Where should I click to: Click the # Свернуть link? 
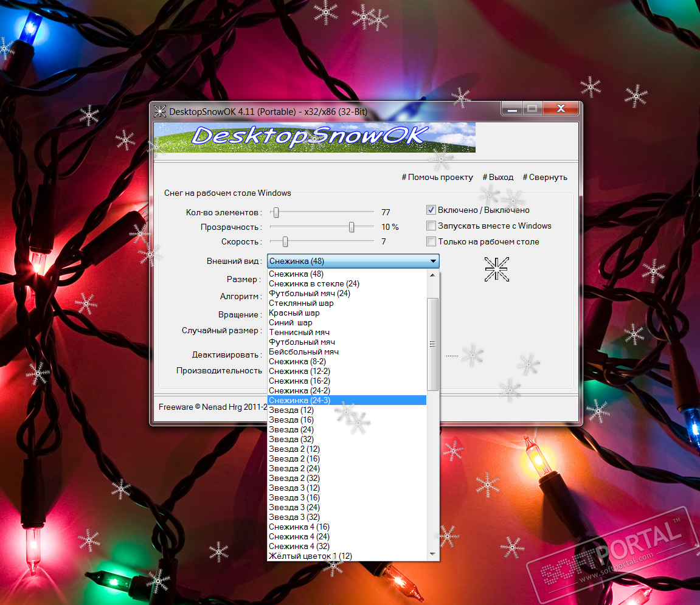point(545,178)
